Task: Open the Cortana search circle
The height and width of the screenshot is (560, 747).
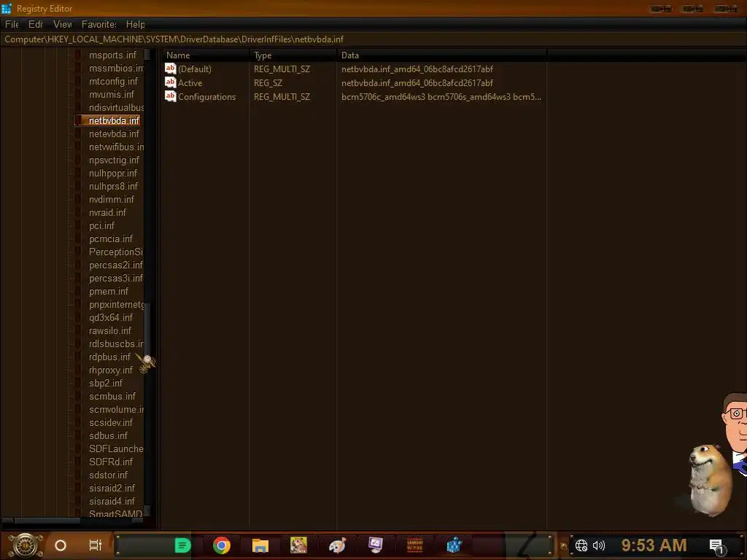Action: click(x=61, y=545)
